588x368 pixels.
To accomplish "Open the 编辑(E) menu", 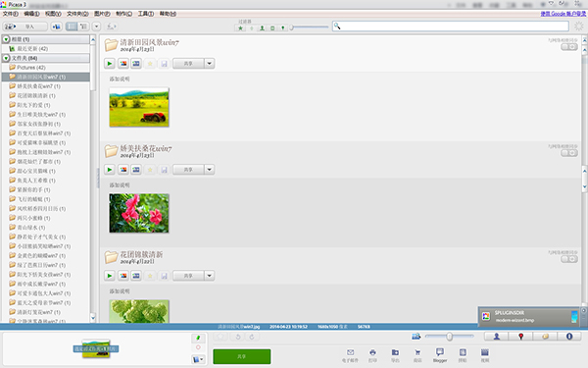I will [x=31, y=14].
